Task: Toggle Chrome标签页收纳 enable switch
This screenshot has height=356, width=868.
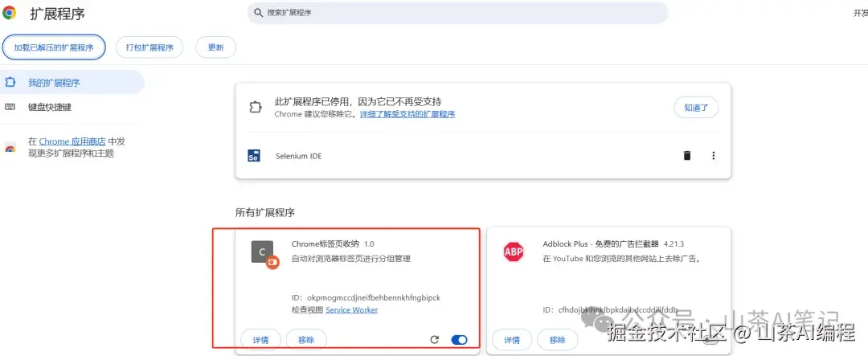Action: [460, 340]
